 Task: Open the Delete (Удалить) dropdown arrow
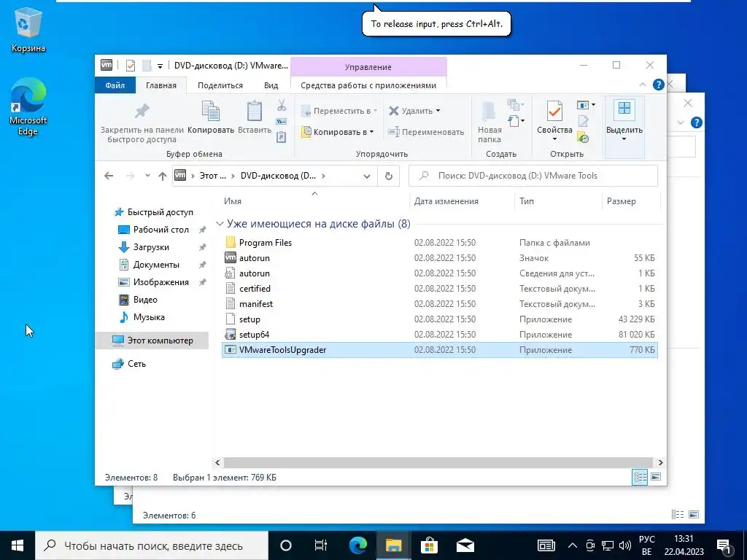(438, 111)
